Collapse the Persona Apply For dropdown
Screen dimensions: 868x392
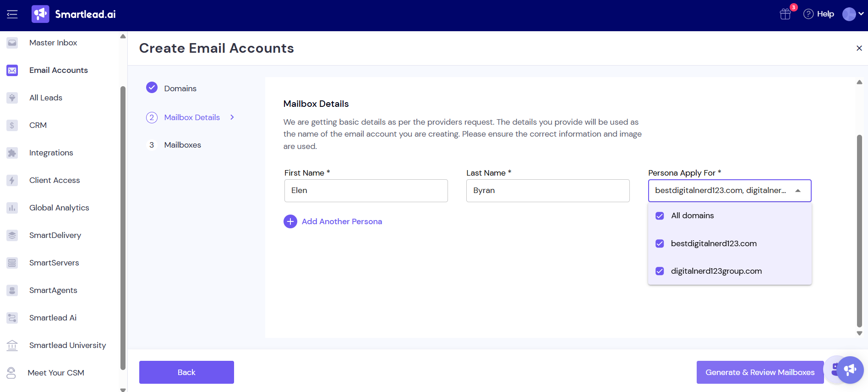[798, 191]
